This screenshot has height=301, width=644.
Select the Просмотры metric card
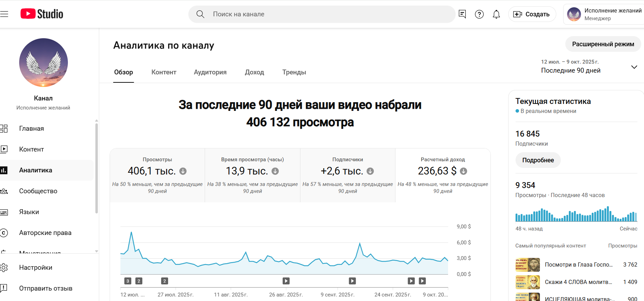pyautogui.click(x=157, y=176)
